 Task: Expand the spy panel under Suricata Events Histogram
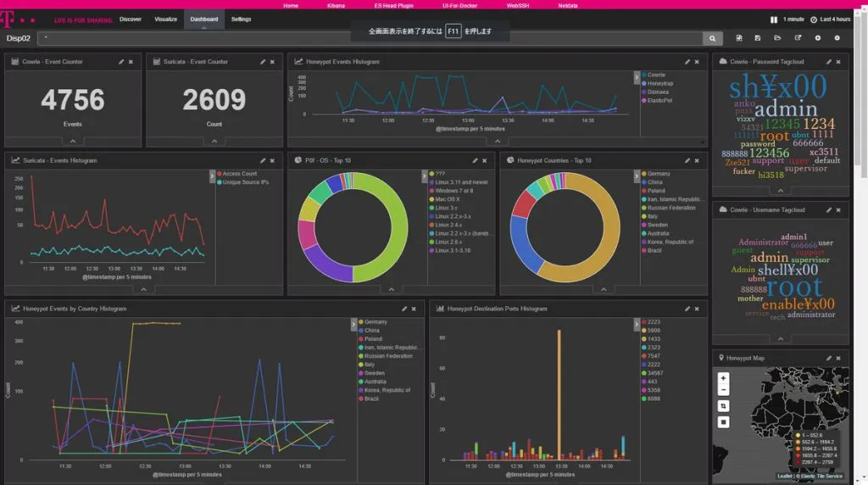click(143, 289)
